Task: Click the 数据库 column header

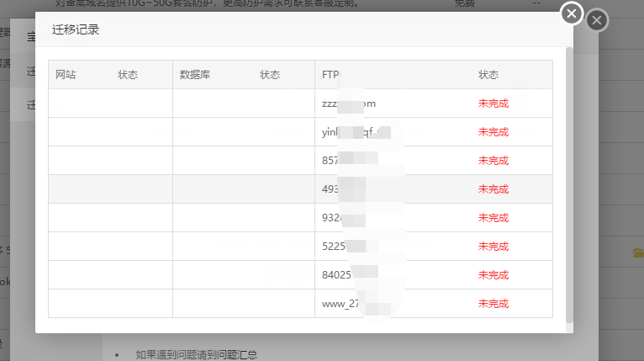Action: pos(195,74)
